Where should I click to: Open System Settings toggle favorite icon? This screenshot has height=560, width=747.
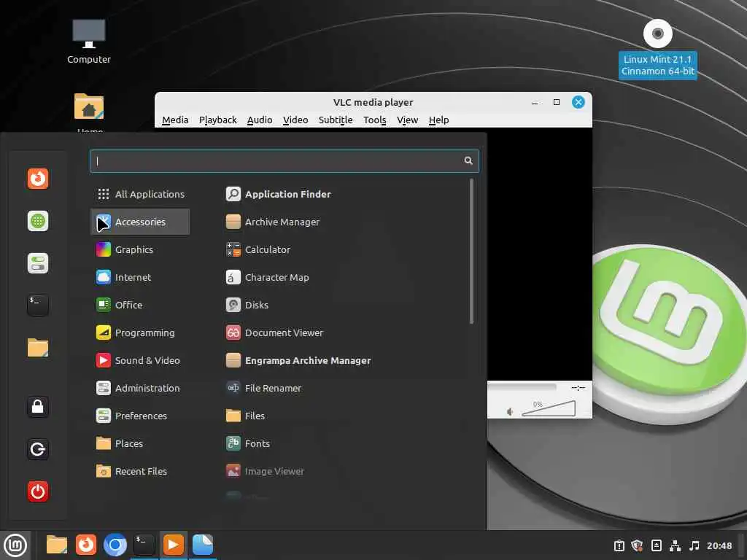pos(38,263)
